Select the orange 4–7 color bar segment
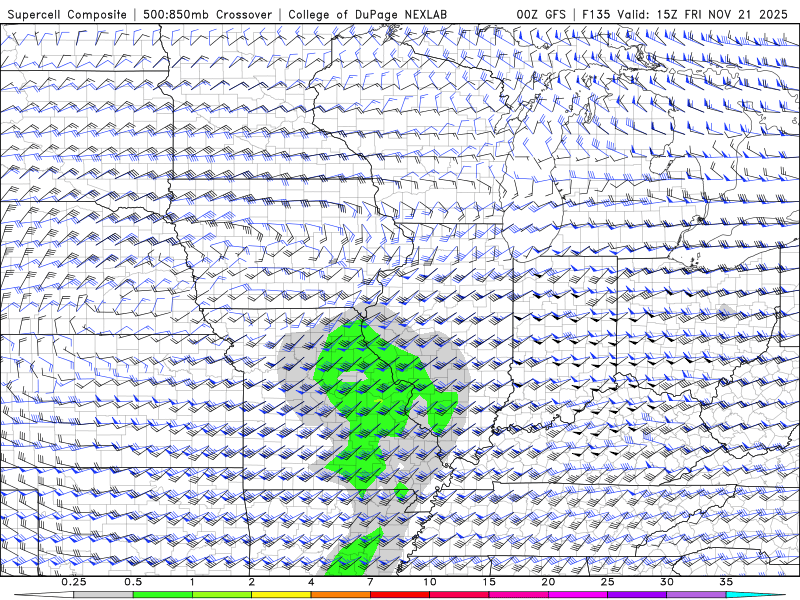Image resolution: width=800 pixels, height=600 pixels. 340,595
